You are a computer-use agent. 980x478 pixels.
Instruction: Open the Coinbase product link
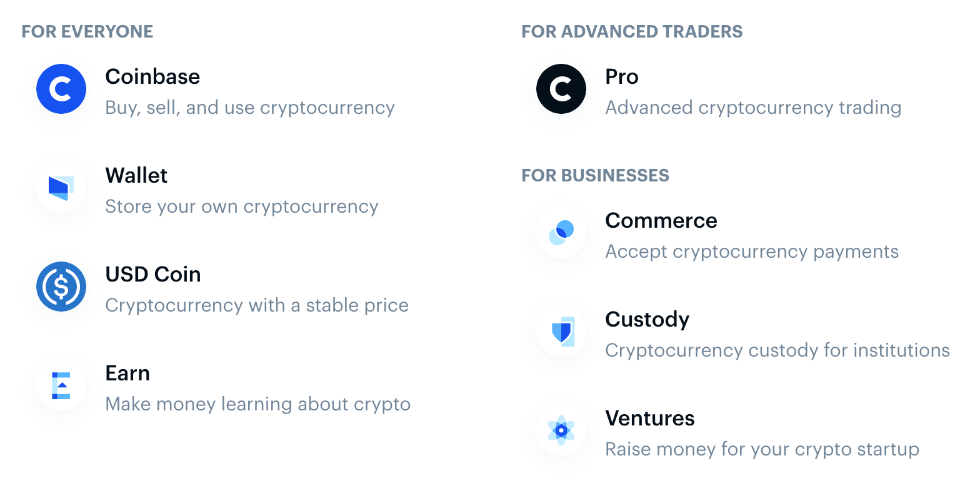pyautogui.click(x=152, y=76)
